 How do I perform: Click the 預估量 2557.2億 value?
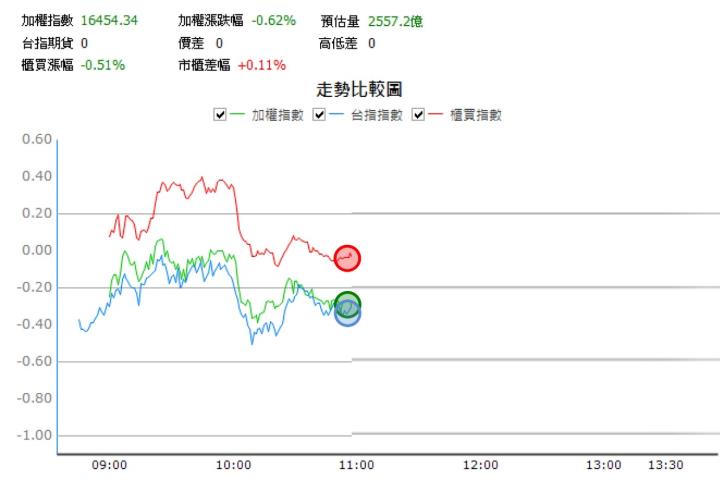click(395, 21)
